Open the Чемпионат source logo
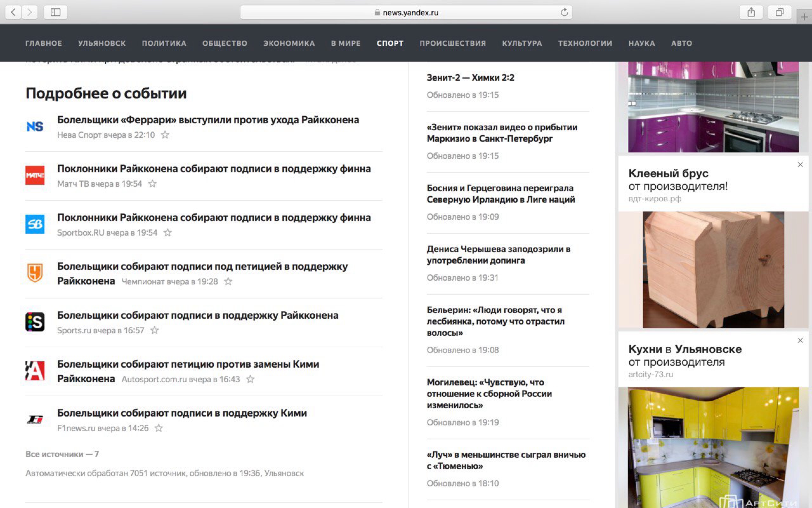 click(x=35, y=273)
